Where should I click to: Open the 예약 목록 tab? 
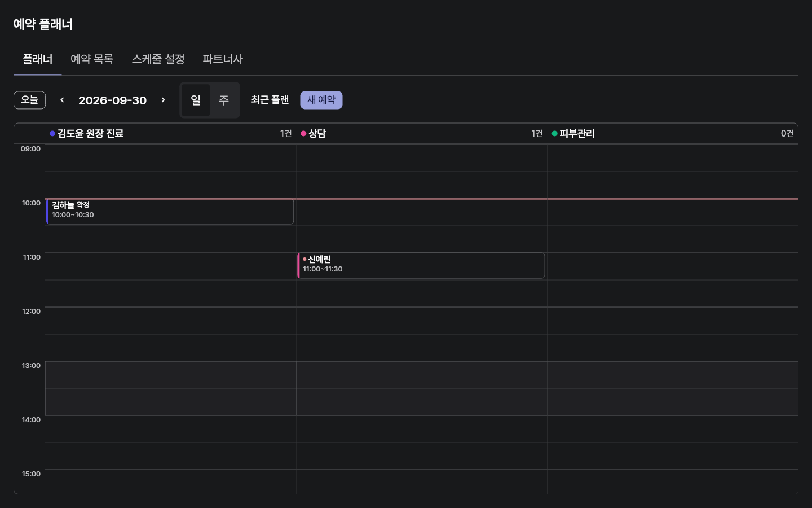coord(92,59)
